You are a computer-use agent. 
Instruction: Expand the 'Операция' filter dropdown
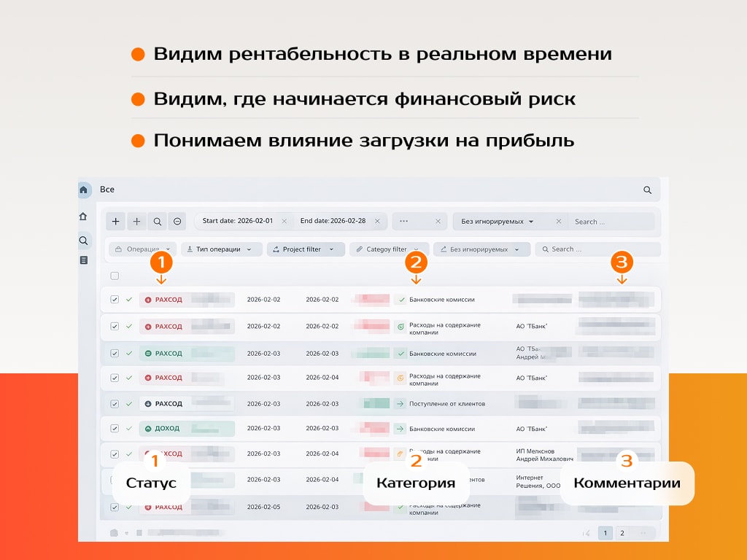(x=142, y=249)
